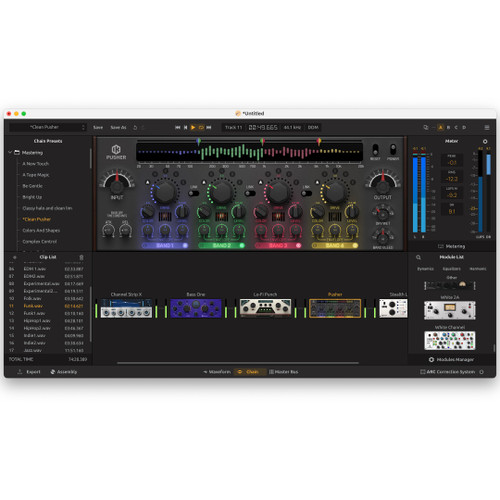This screenshot has width=500, height=500.
Task: Flip the RESET switch on Pusher
Action: click(375, 149)
